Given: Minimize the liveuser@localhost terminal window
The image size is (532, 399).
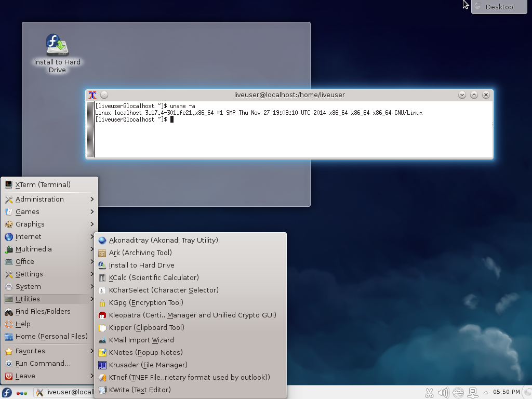Looking at the screenshot, I should [462, 95].
